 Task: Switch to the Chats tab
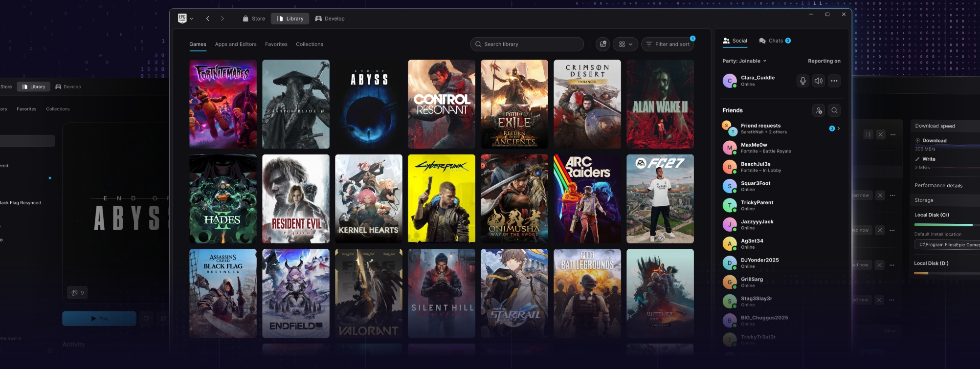[775, 41]
